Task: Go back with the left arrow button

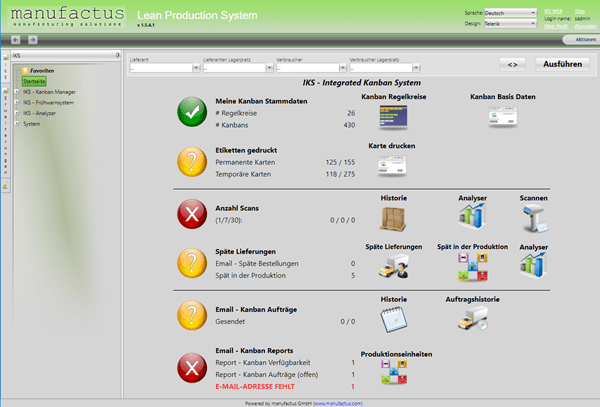Action: [x=16, y=39]
